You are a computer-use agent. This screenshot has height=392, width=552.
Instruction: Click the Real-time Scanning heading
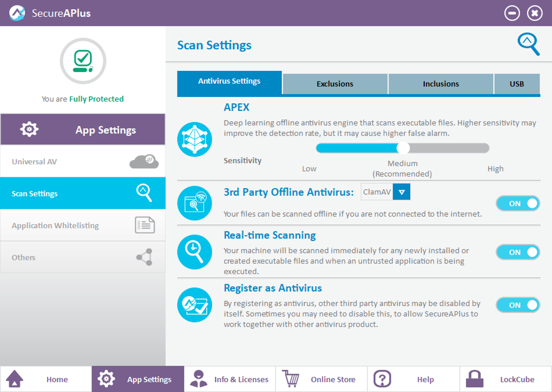(x=270, y=235)
